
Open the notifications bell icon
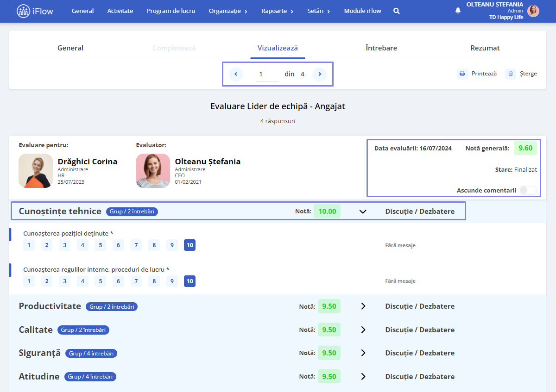click(x=458, y=10)
